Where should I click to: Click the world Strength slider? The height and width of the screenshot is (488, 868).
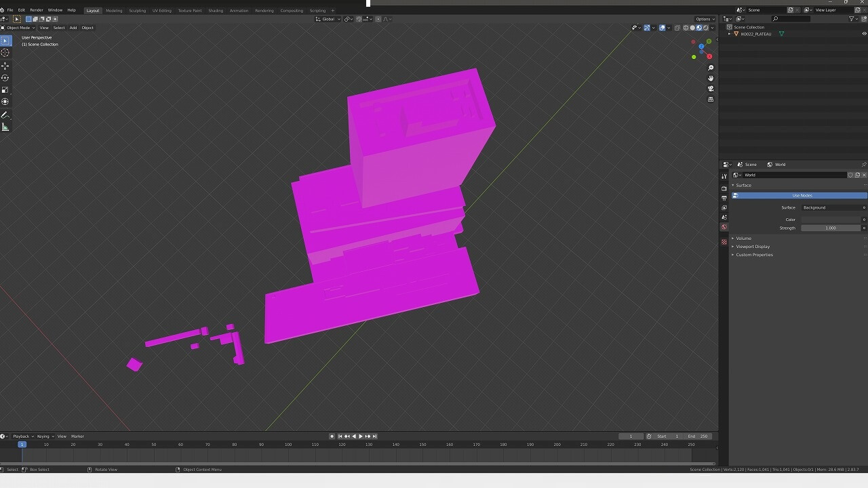click(x=830, y=228)
